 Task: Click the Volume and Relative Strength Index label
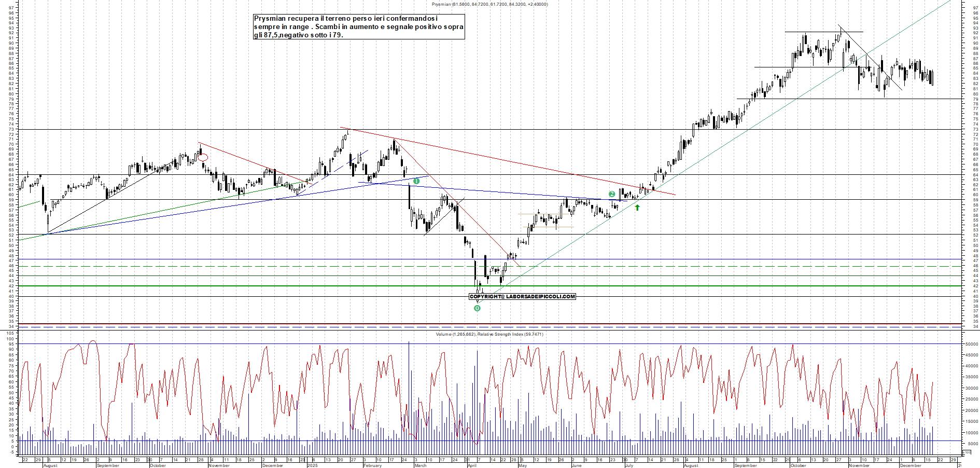pos(489,334)
